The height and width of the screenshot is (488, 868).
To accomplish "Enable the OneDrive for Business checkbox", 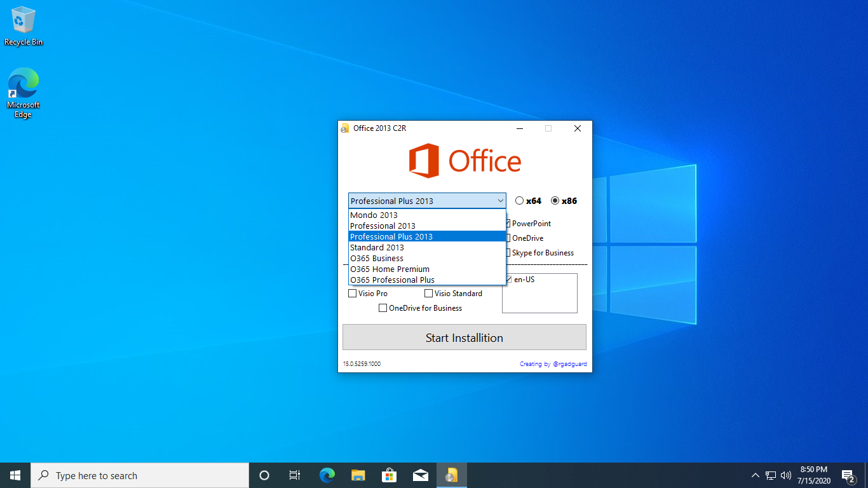I will (383, 308).
